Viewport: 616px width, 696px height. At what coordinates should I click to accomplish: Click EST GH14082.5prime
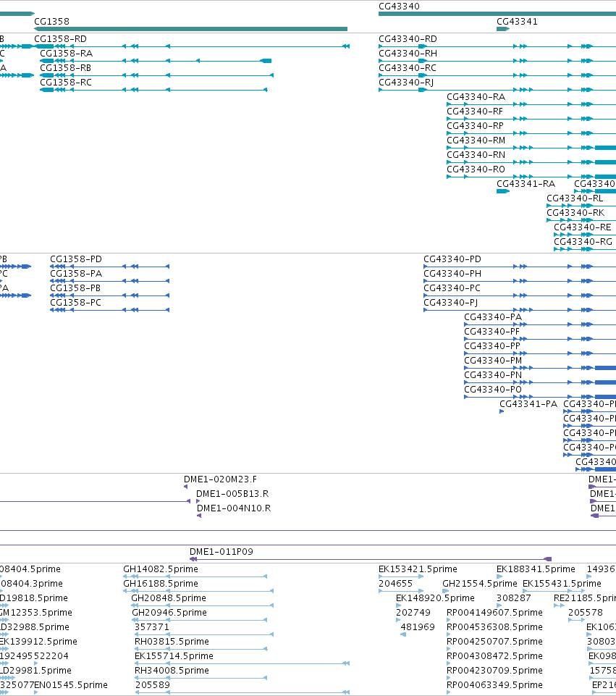tap(161, 569)
